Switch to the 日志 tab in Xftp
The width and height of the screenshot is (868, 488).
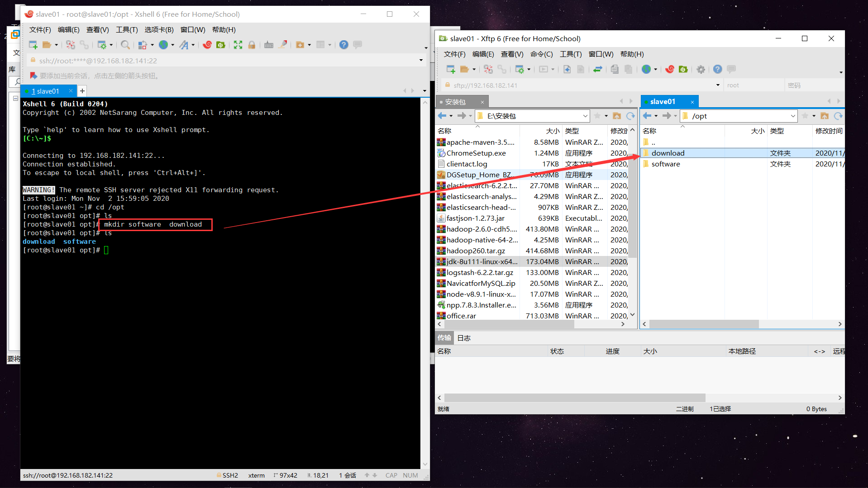point(464,338)
